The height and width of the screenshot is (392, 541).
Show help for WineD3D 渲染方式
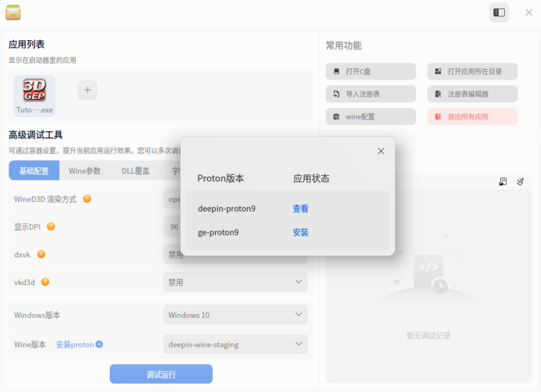tap(87, 199)
